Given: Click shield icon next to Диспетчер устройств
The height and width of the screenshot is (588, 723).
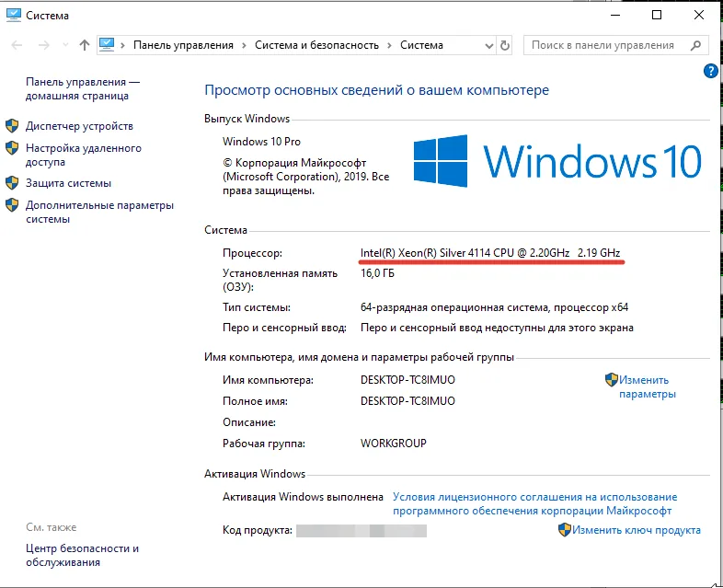Looking at the screenshot, I should tap(12, 126).
